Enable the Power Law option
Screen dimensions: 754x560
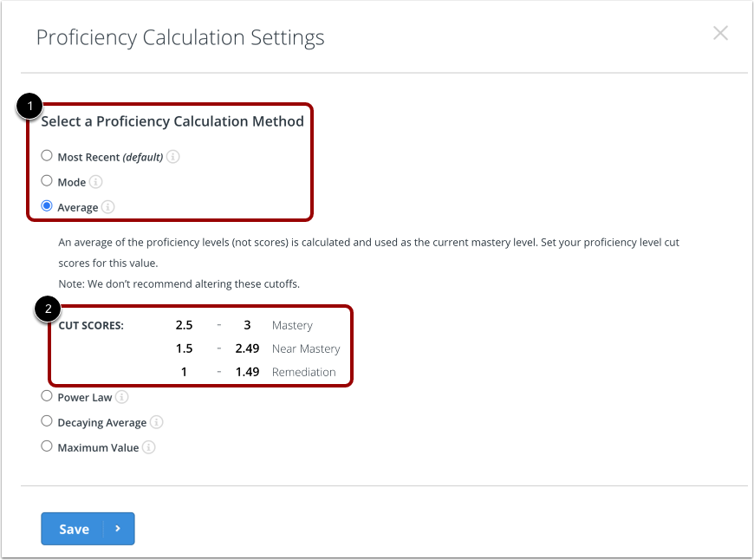[47, 396]
